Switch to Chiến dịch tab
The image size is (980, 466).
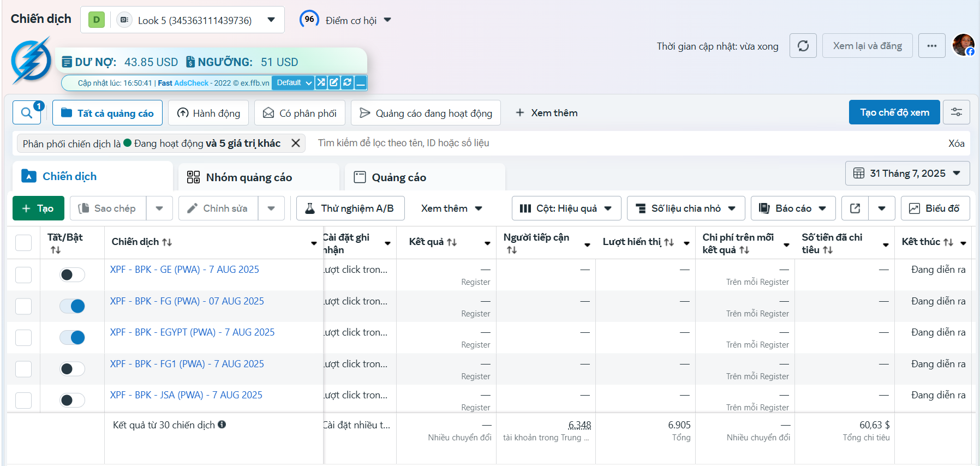click(x=92, y=176)
